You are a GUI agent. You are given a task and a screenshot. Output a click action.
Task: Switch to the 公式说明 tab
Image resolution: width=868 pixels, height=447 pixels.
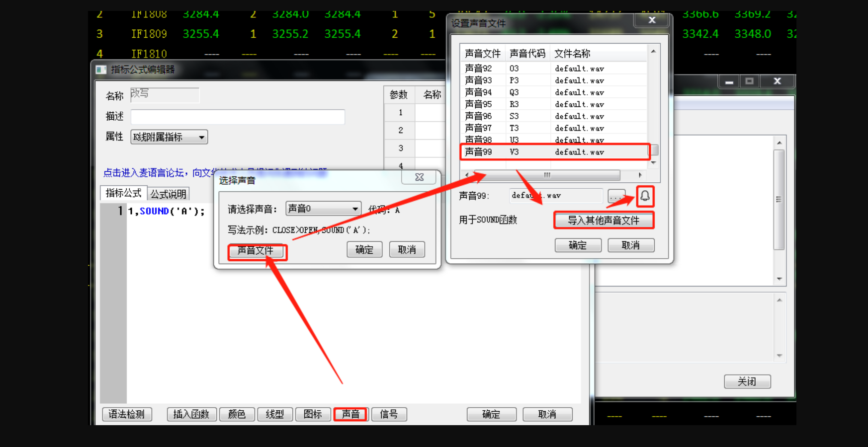(x=168, y=194)
